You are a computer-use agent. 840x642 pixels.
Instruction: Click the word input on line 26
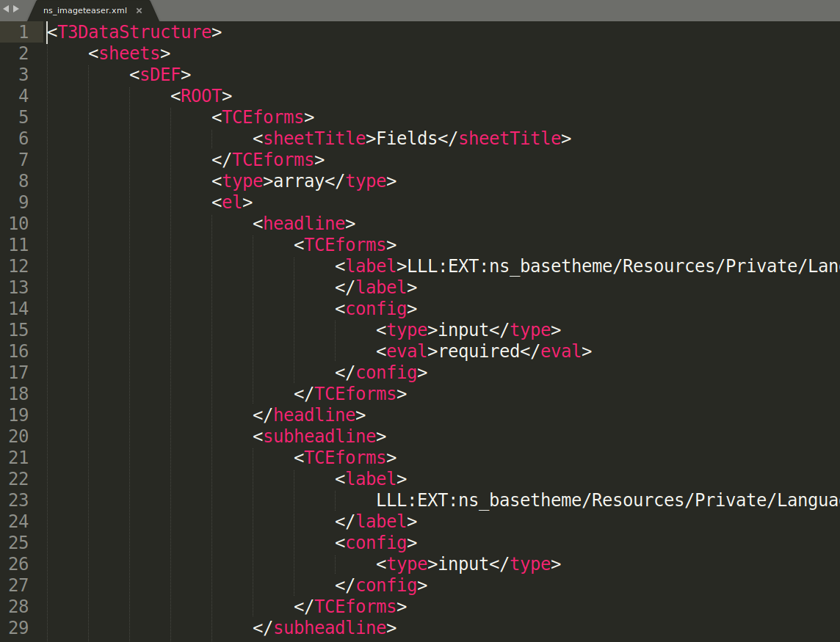[463, 564]
